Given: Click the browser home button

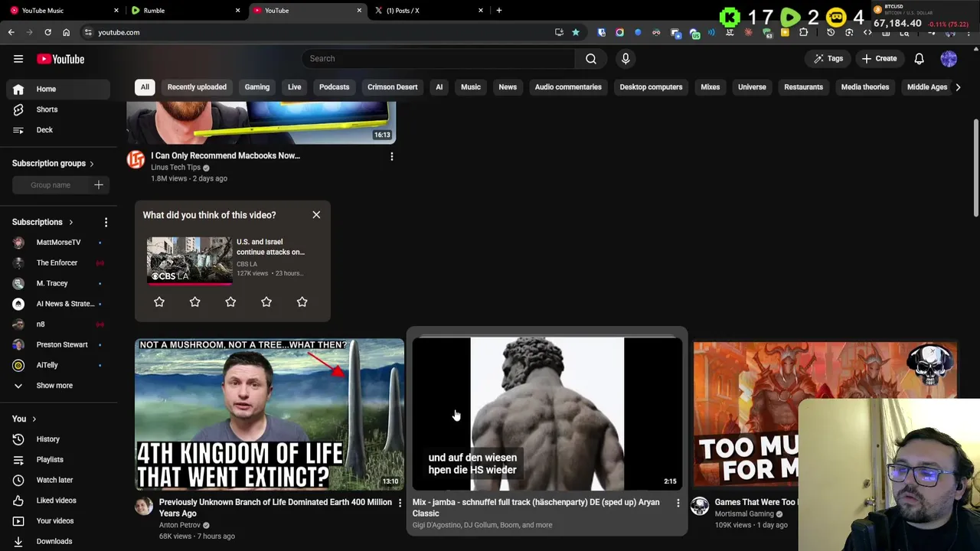Looking at the screenshot, I should point(66,32).
